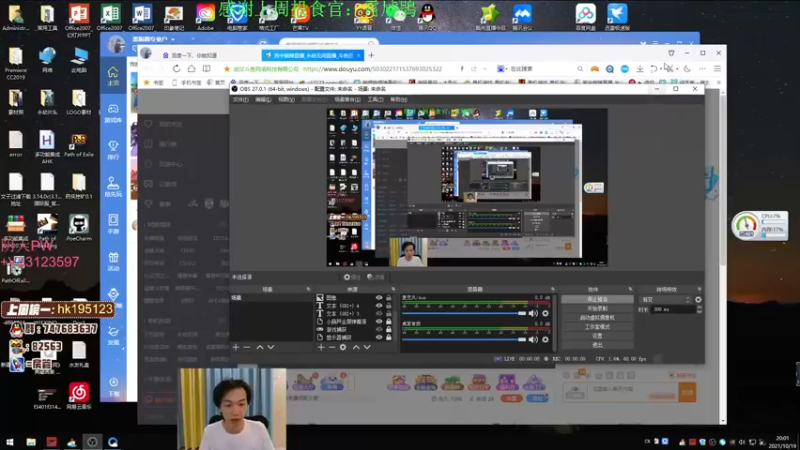Open the 帮助(H) menu in OBS

pyautogui.click(x=398, y=99)
